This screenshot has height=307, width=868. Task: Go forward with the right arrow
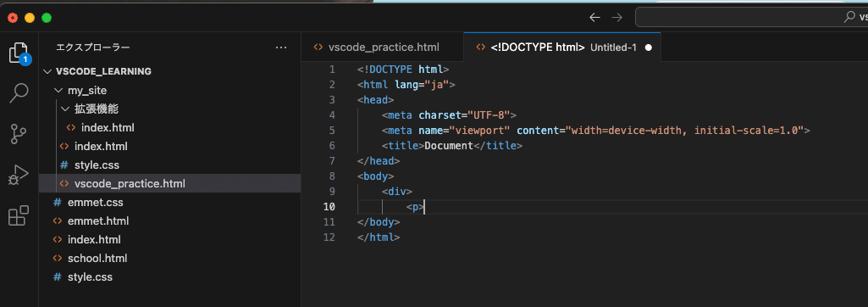pyautogui.click(x=616, y=18)
